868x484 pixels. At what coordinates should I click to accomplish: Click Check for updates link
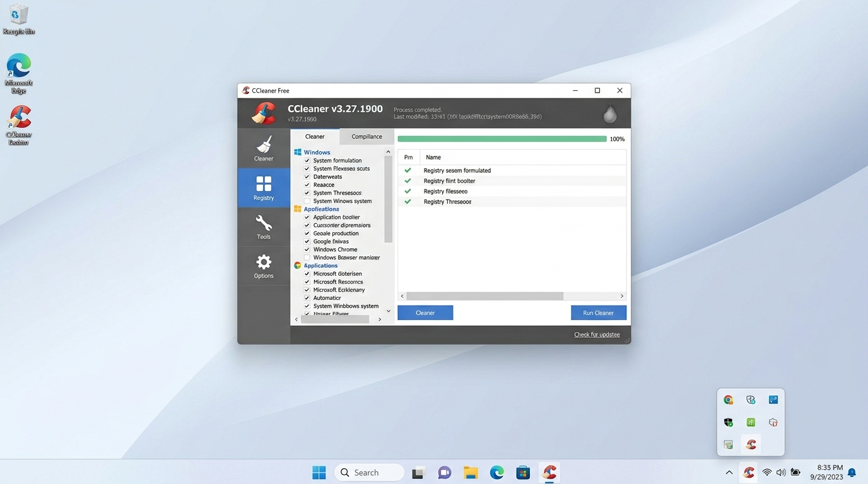[597, 335]
